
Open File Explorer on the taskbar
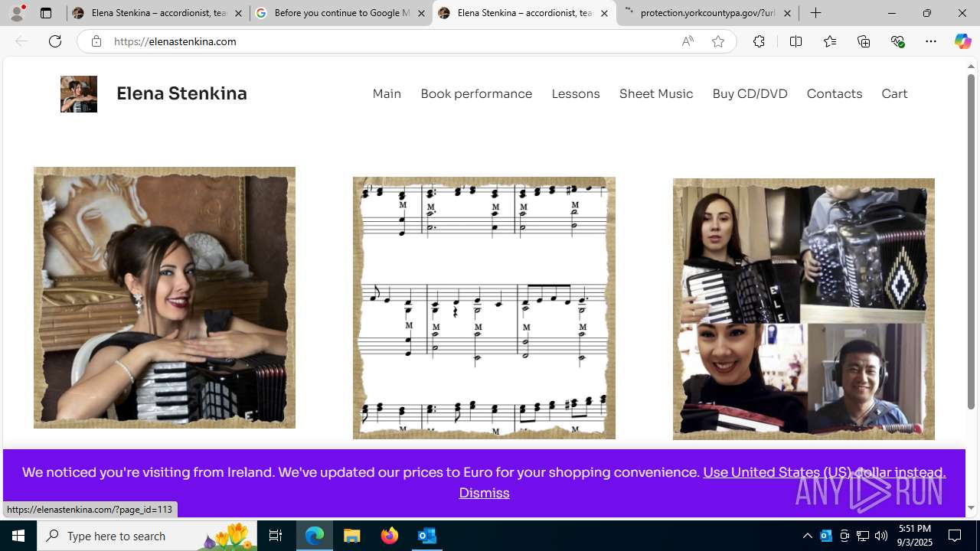(352, 536)
